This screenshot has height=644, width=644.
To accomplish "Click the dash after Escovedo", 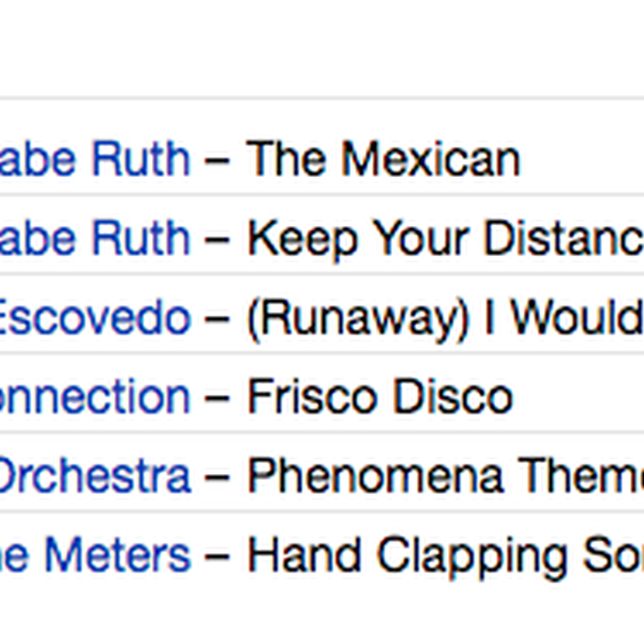I will (216, 320).
